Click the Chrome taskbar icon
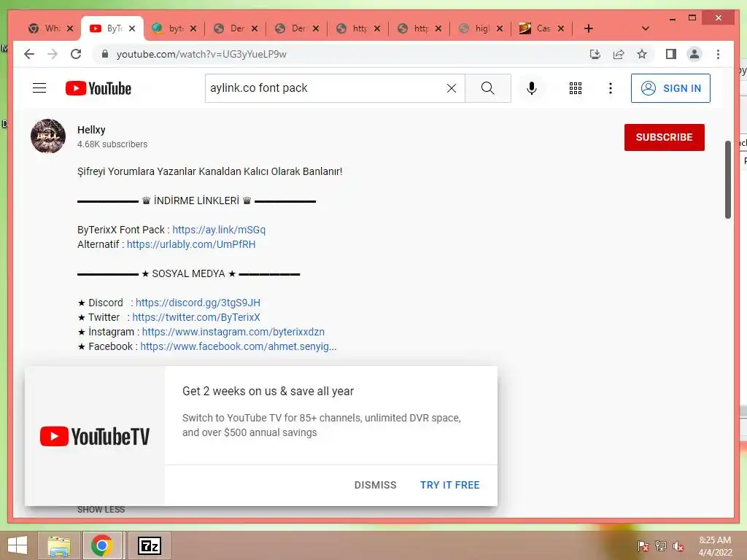This screenshot has height=560, width=747. point(101,545)
